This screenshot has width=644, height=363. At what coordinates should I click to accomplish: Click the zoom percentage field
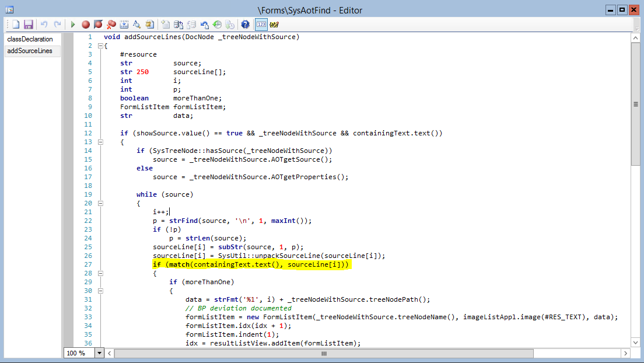pos(79,353)
